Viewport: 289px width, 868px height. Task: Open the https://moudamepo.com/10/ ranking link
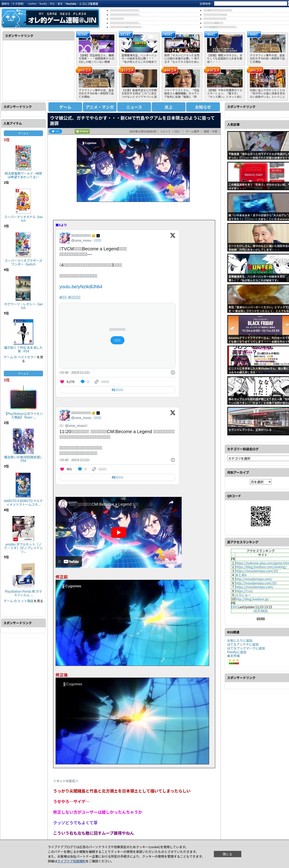pos(257,571)
